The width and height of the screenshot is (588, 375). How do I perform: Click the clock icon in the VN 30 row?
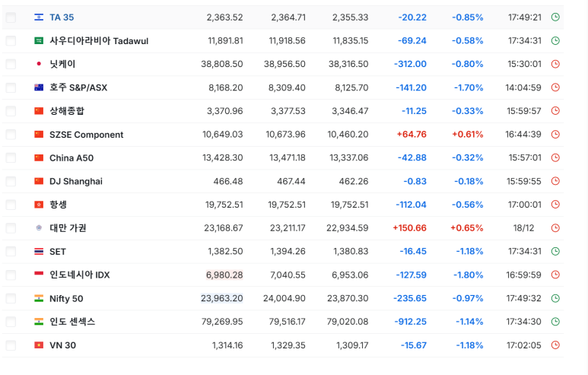[555, 345]
